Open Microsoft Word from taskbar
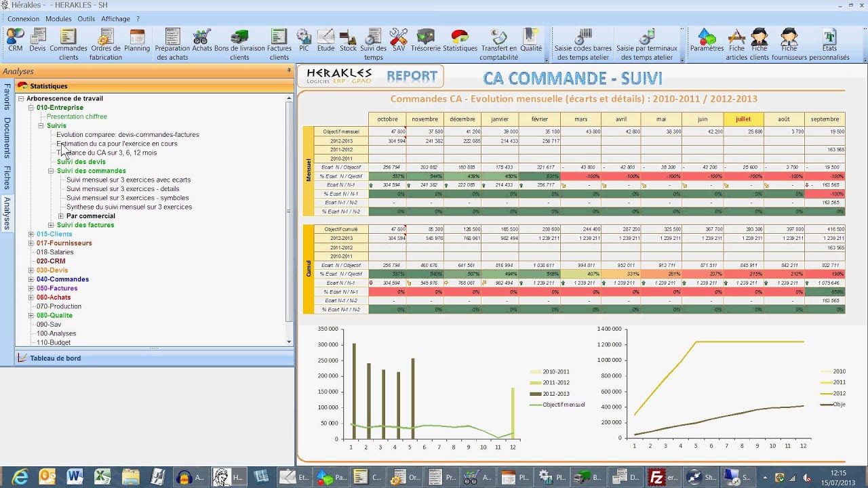 [x=75, y=477]
